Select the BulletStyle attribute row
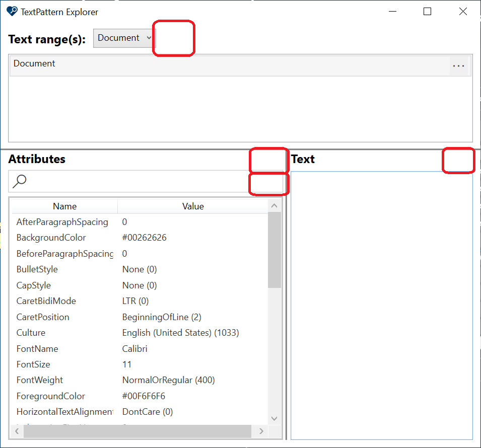The width and height of the screenshot is (481, 448). click(x=140, y=269)
